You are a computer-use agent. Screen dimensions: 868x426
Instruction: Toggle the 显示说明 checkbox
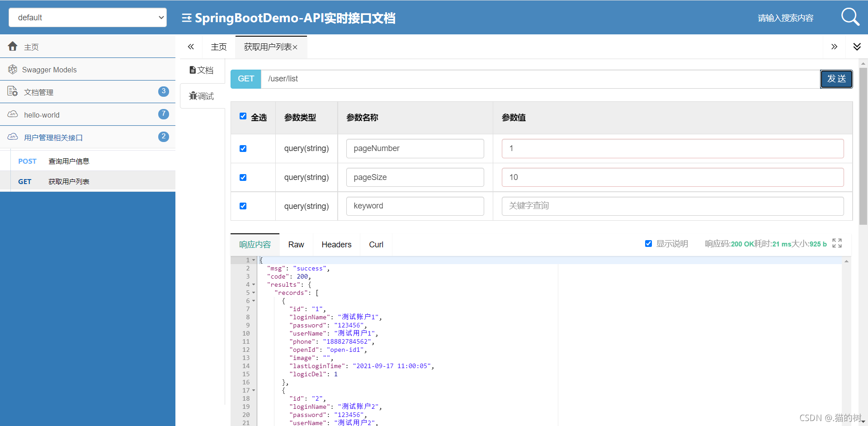tap(648, 243)
